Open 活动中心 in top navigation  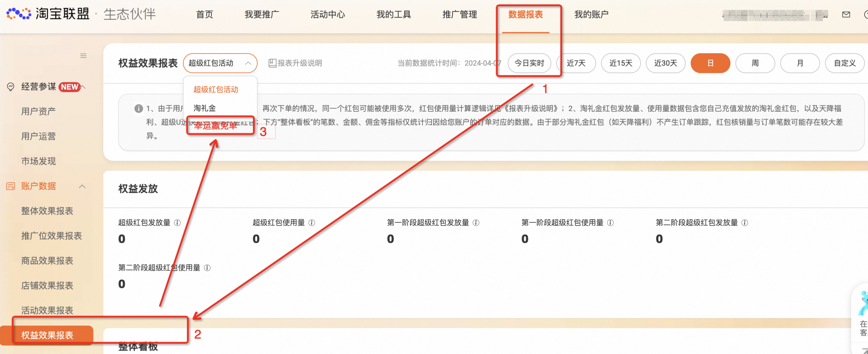[x=327, y=15]
